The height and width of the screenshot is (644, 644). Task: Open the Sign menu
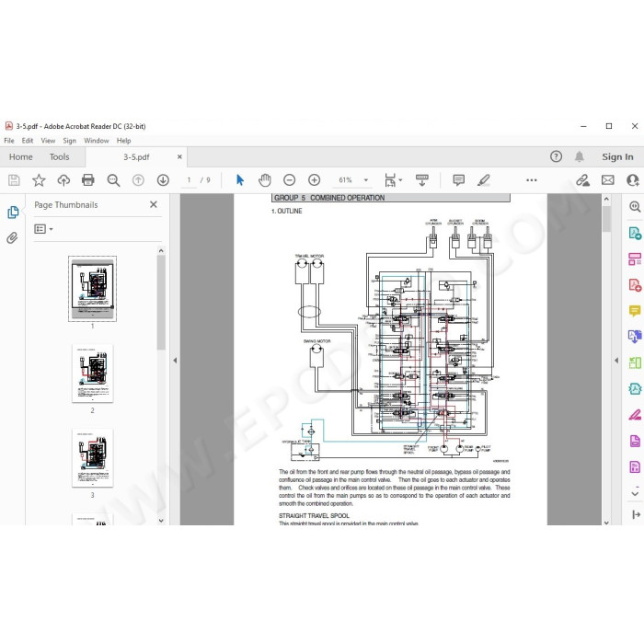[x=69, y=141]
